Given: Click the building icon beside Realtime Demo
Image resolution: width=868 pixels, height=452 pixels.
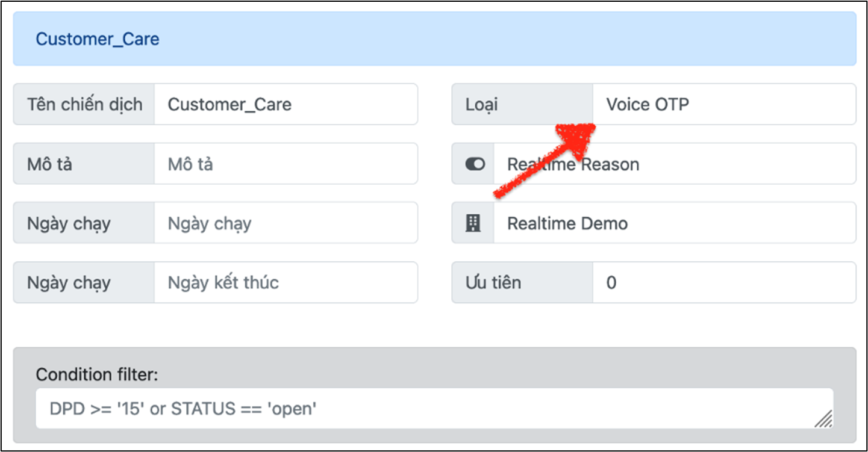Looking at the screenshot, I should tap(474, 223).
